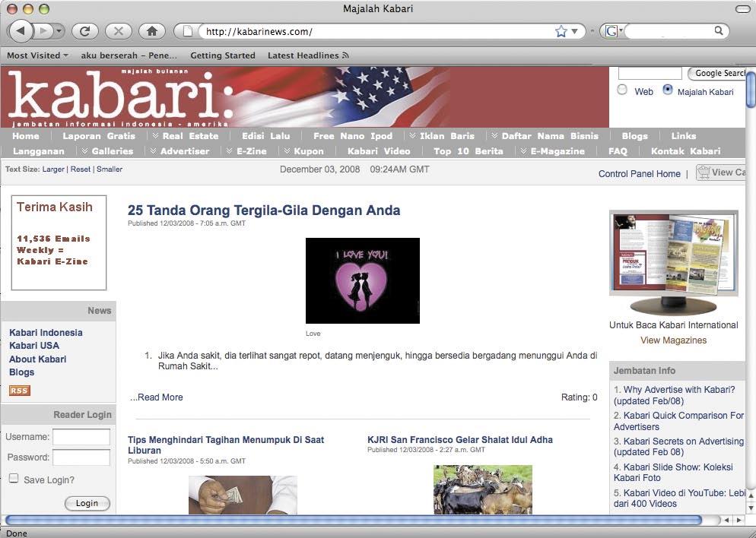Viewport: 756px width, 538px height.
Task: Expand the Kupon navigation menu
Action: (x=303, y=151)
